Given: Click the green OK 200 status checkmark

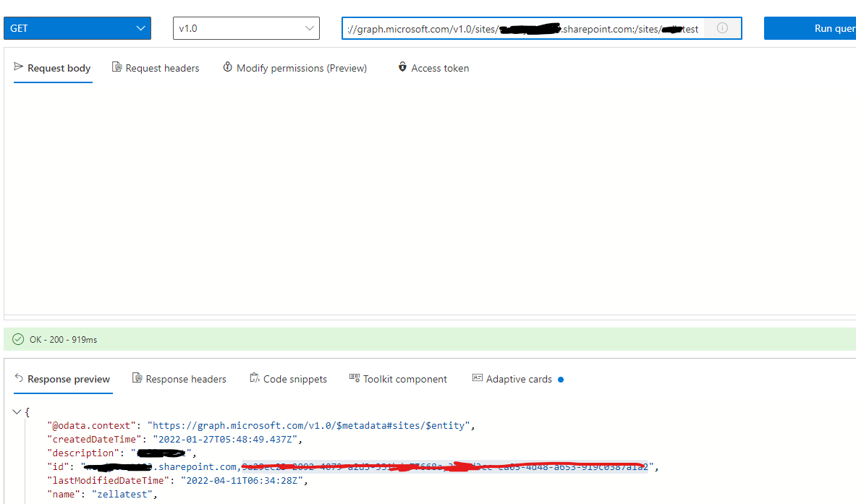Looking at the screenshot, I should click(17, 338).
